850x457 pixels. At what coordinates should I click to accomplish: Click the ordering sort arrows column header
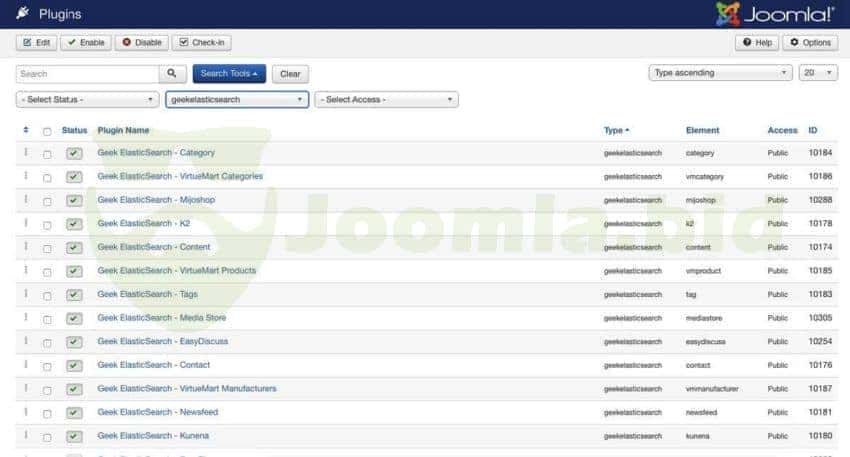pos(25,130)
